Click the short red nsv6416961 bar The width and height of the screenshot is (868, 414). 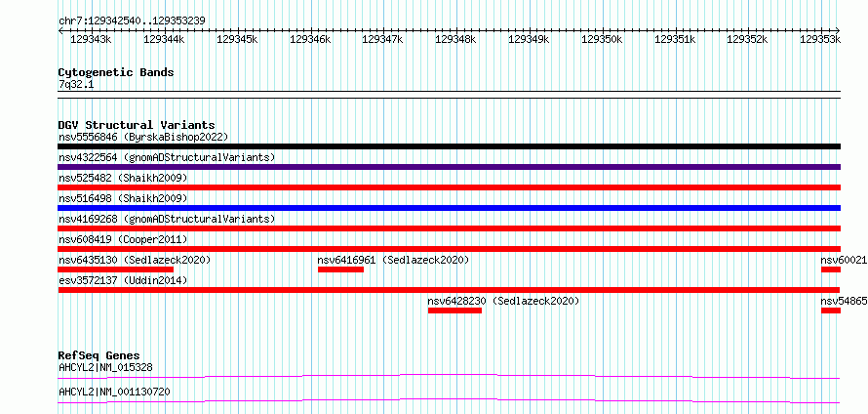click(340, 269)
